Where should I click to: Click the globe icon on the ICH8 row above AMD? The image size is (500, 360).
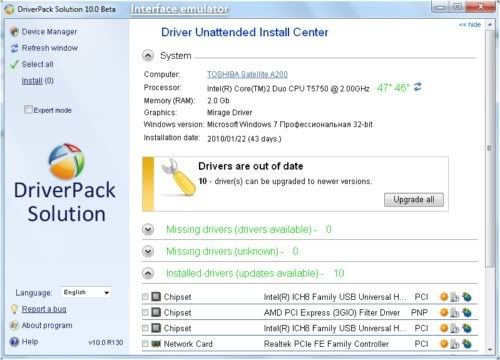pos(467,296)
